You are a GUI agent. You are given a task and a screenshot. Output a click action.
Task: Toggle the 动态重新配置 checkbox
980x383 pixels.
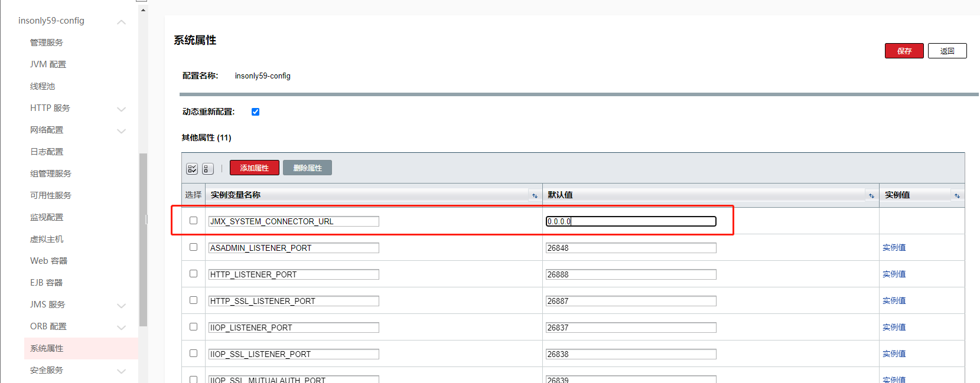[255, 112]
